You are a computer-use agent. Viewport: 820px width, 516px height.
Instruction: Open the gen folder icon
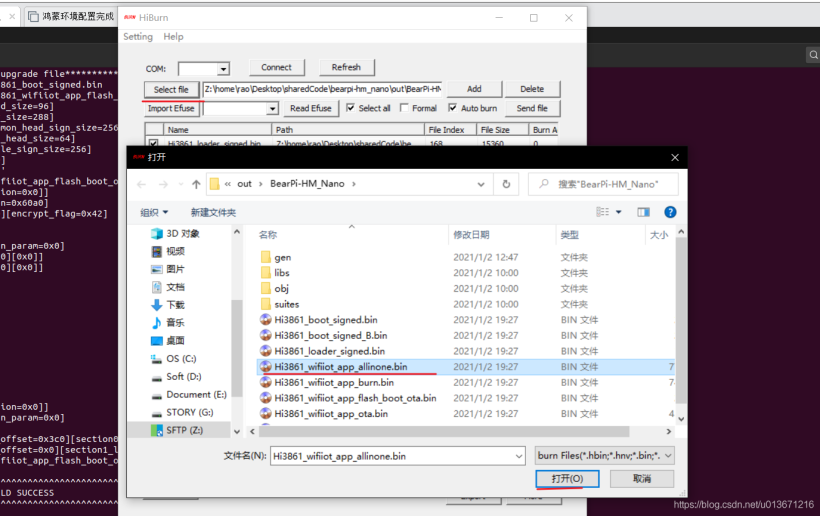click(x=265, y=257)
